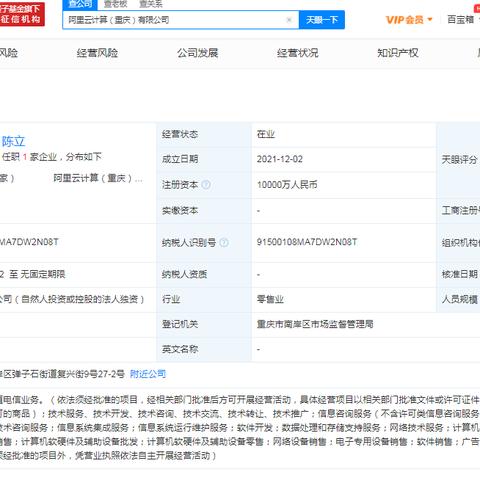Open the VIP会员 dropdown
This screenshot has width=480, height=480.
click(409, 20)
